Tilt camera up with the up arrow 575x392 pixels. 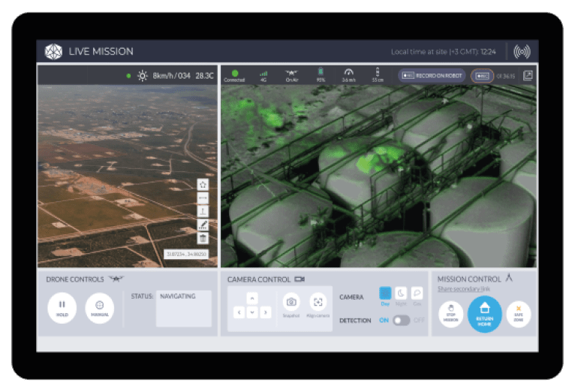[x=252, y=298]
